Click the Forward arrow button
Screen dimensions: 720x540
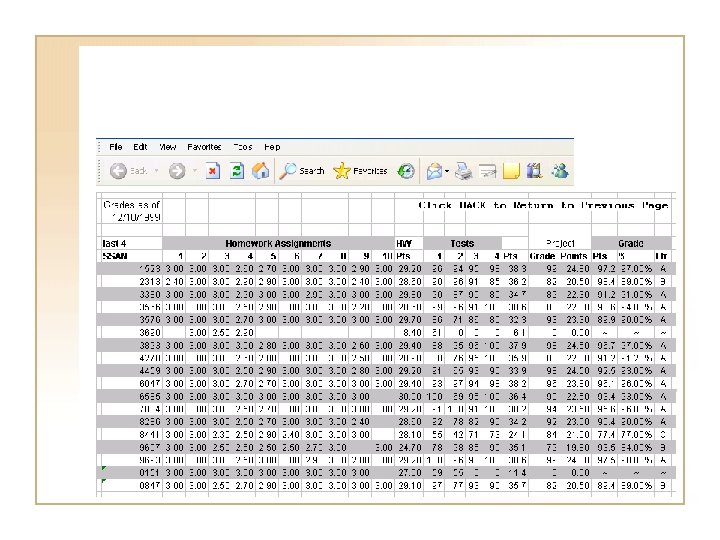click(x=177, y=171)
